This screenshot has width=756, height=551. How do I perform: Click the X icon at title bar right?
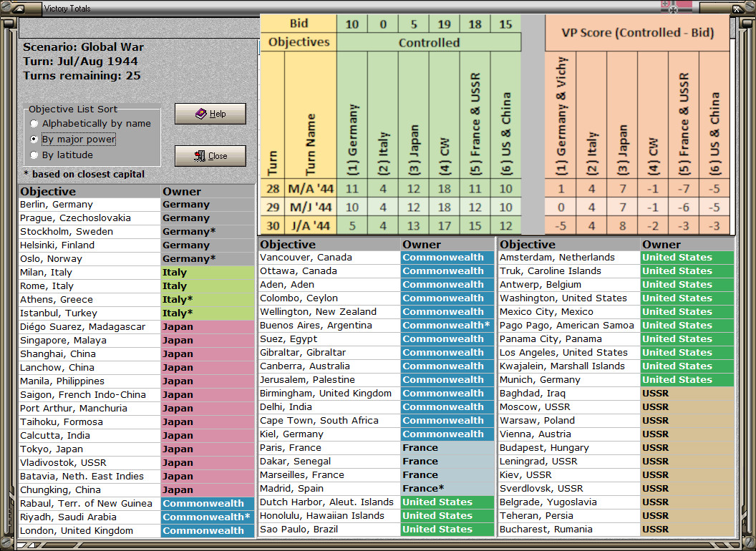tap(737, 8)
